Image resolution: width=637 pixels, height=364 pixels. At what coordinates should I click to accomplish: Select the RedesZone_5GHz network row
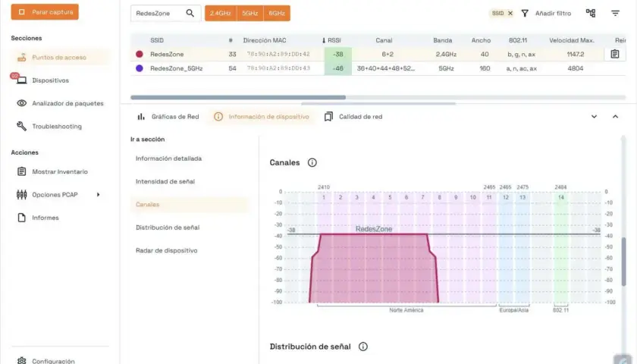tap(378, 68)
